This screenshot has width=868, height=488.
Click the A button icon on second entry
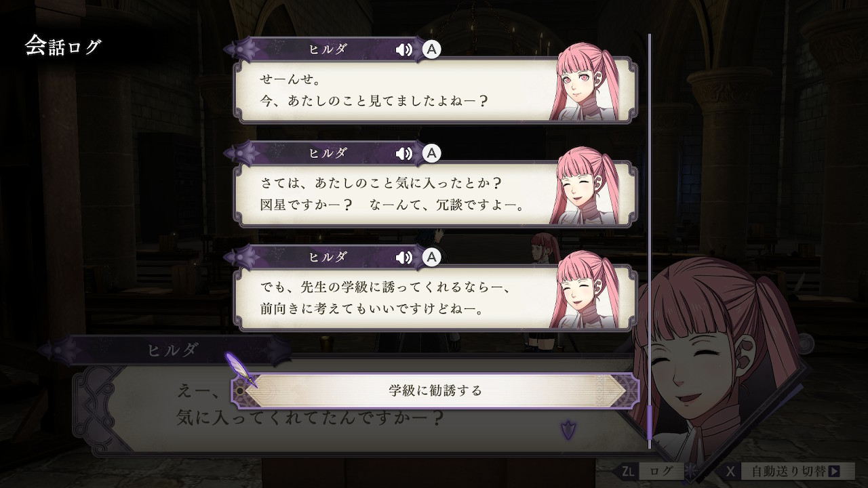click(431, 153)
